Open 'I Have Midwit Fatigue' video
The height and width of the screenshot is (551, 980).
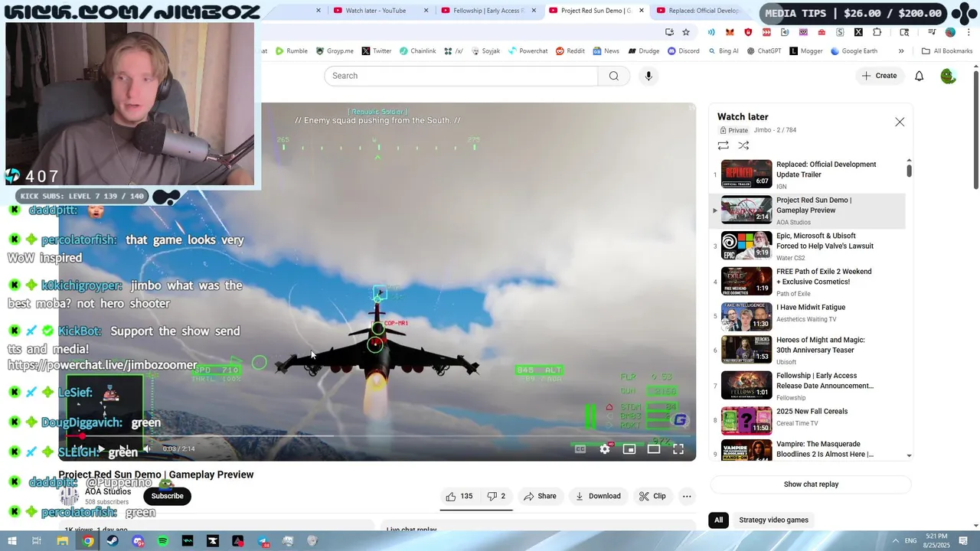(x=808, y=317)
